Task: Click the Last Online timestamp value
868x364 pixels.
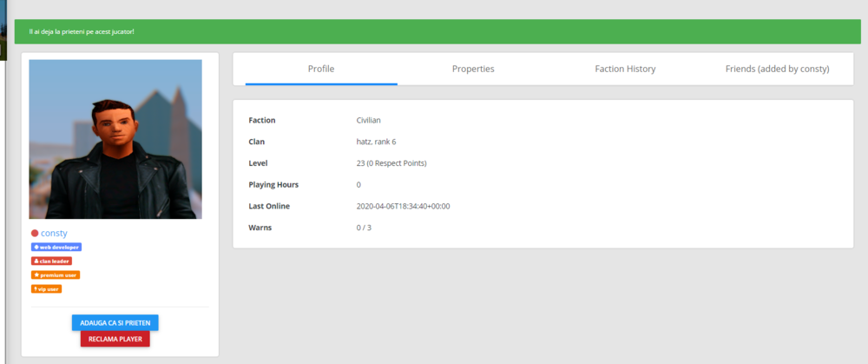Action: 403,206
